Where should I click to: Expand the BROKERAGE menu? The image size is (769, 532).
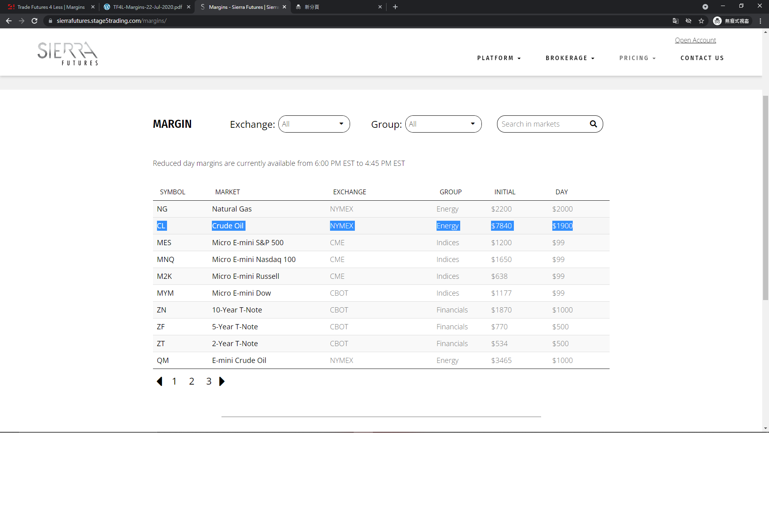[570, 58]
